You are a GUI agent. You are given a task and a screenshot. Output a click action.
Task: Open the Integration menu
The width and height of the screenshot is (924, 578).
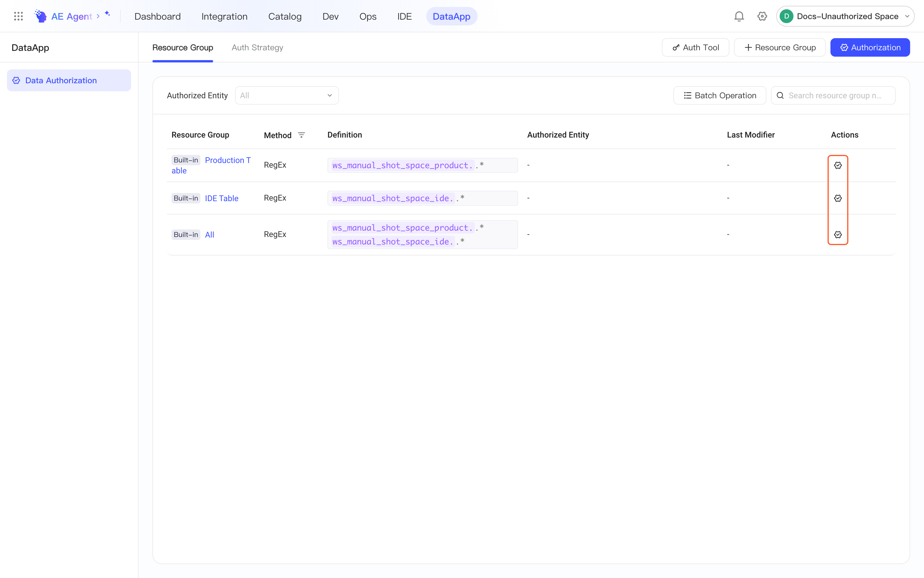pyautogui.click(x=225, y=16)
